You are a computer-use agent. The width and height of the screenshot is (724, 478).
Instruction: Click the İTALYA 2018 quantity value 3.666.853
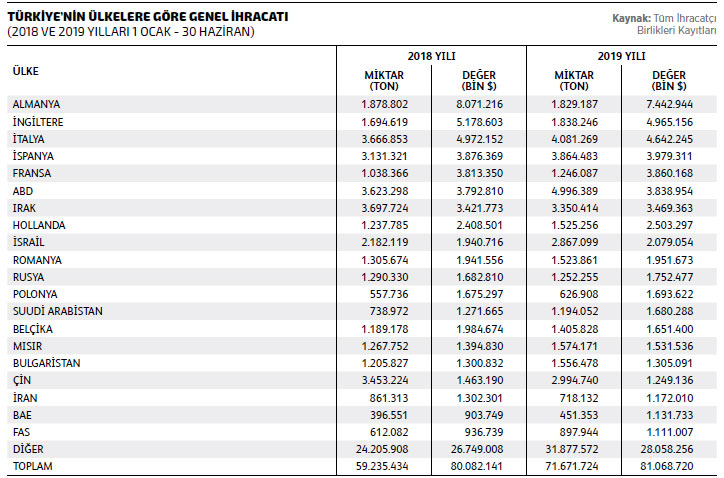[x=385, y=139]
